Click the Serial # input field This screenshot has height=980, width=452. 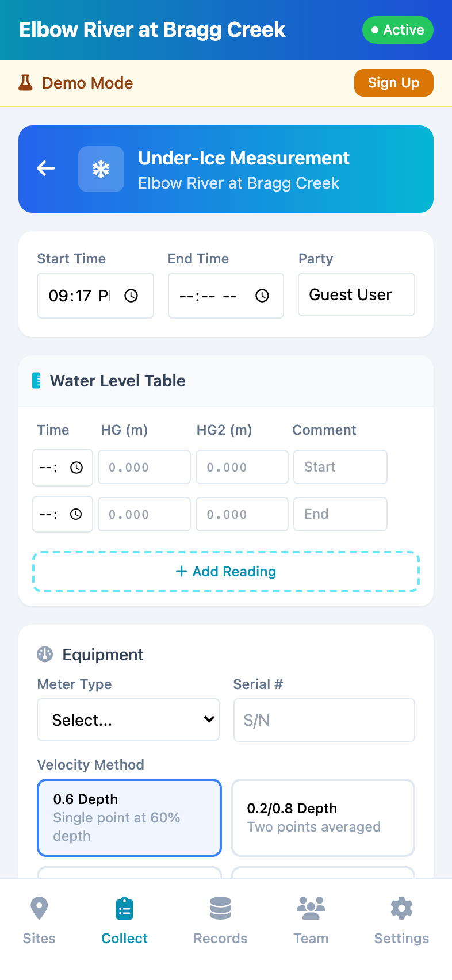click(x=324, y=719)
